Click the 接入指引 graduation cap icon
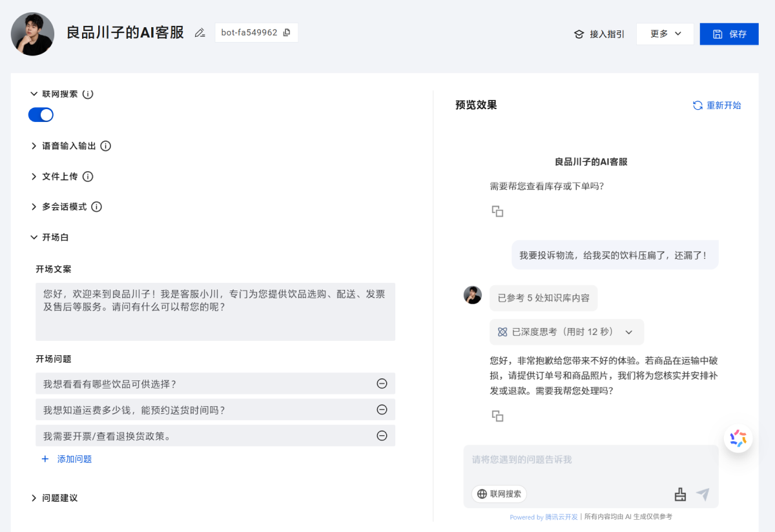 [x=579, y=34]
